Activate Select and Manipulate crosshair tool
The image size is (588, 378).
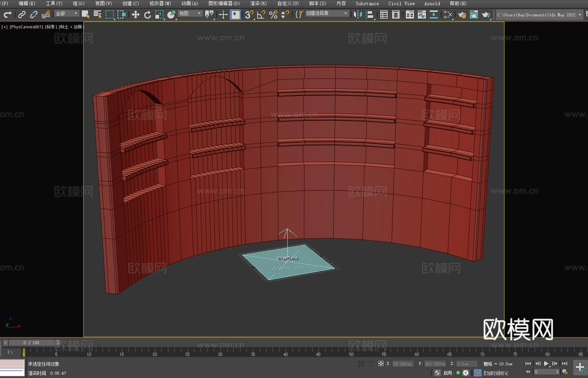pyautogui.click(x=223, y=14)
